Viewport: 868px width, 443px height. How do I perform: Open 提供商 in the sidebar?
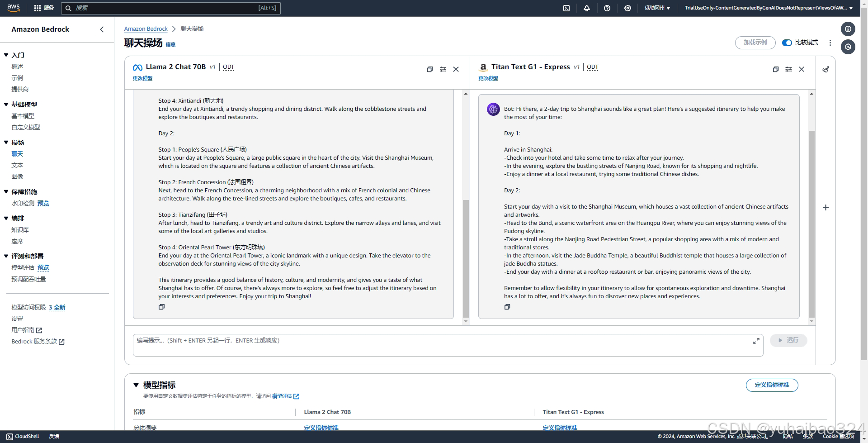click(20, 89)
